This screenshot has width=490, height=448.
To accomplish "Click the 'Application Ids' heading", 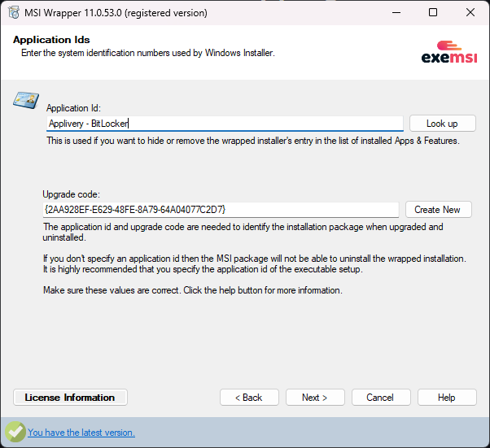I will 51,40.
